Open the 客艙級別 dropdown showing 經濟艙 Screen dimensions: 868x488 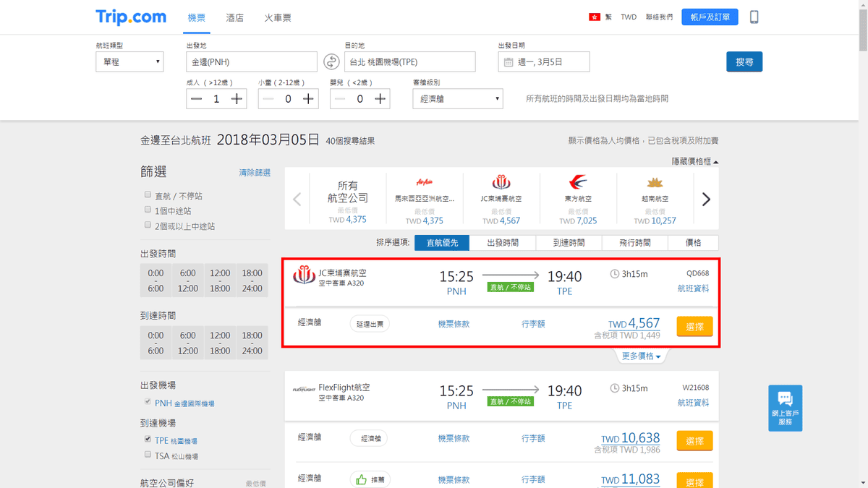tap(458, 99)
